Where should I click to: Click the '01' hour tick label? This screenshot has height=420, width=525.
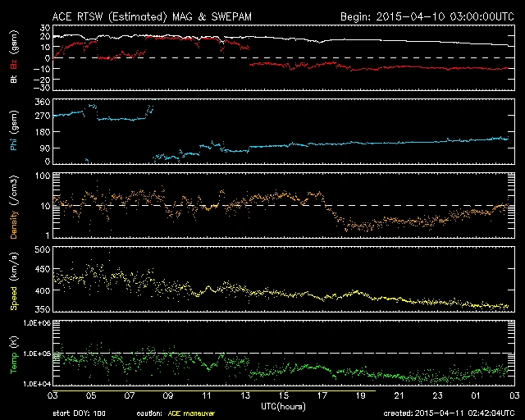(476, 395)
